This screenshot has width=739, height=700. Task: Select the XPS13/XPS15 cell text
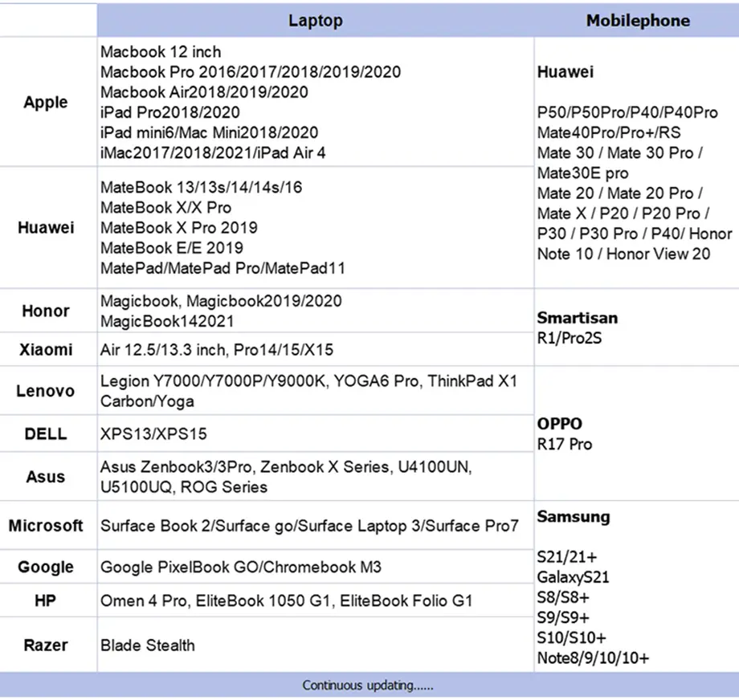(153, 434)
